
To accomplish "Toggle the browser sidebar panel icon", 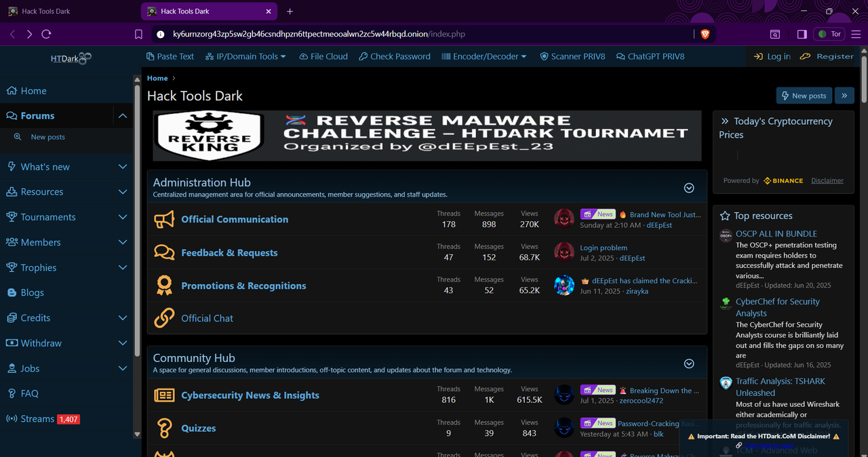I will (x=802, y=34).
